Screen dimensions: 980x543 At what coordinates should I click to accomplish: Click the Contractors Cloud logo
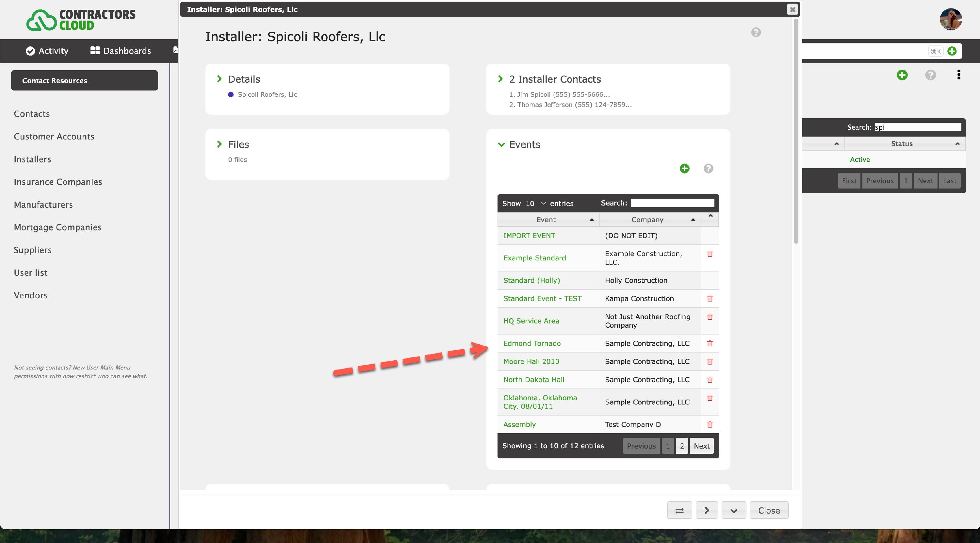coord(81,20)
